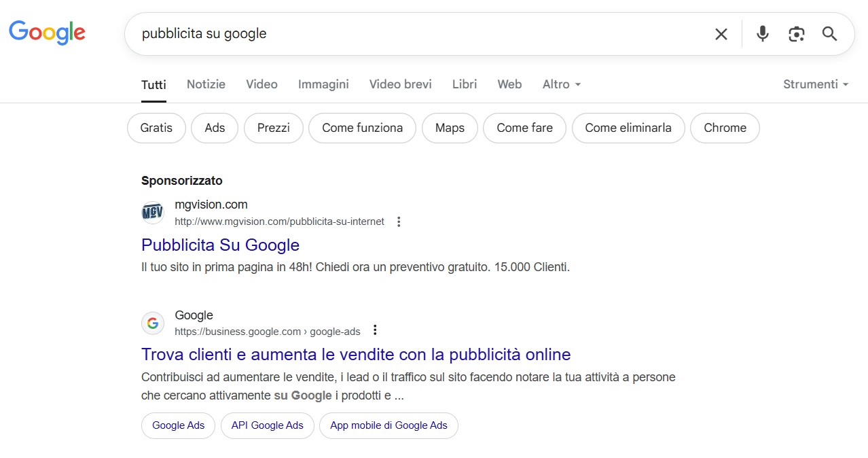Screen dimensions: 868x458
Task: Click the mgvision.com/pubblicita-su-internet URL
Action: [279, 222]
